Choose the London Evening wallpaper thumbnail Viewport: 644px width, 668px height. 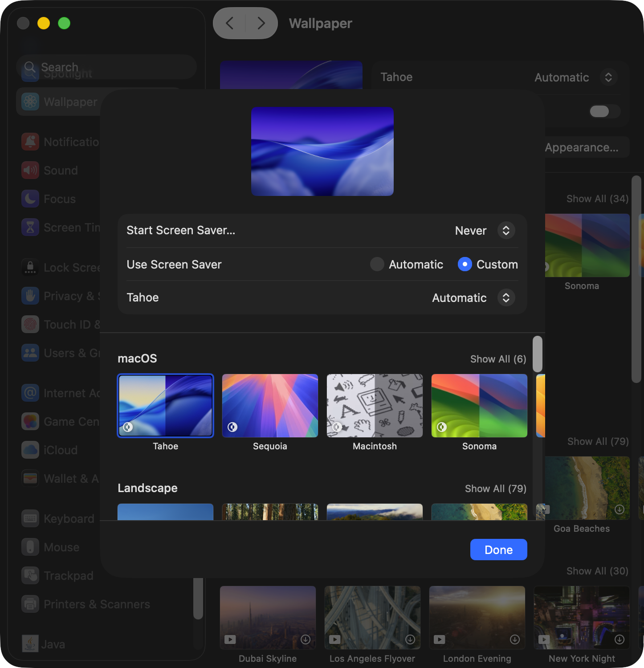point(477,618)
